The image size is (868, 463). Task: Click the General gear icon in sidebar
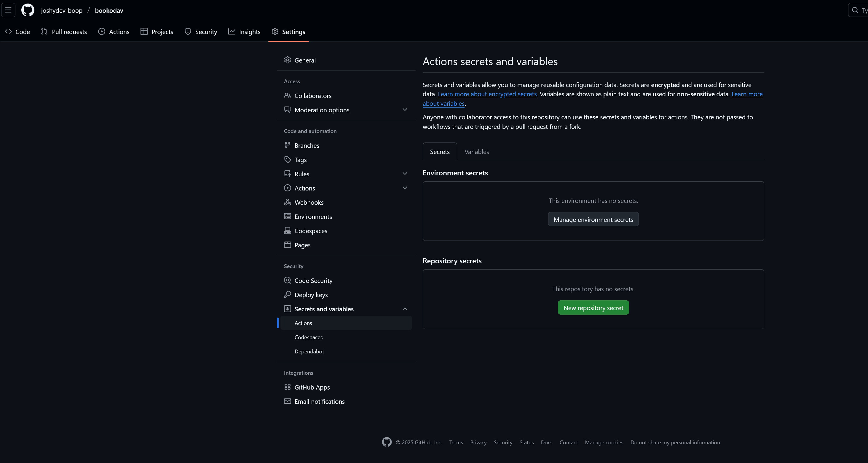pos(287,60)
